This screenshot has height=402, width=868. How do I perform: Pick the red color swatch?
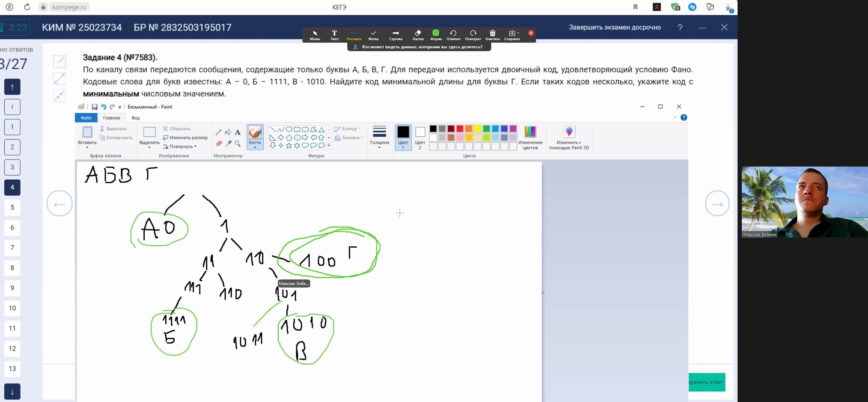point(460,129)
